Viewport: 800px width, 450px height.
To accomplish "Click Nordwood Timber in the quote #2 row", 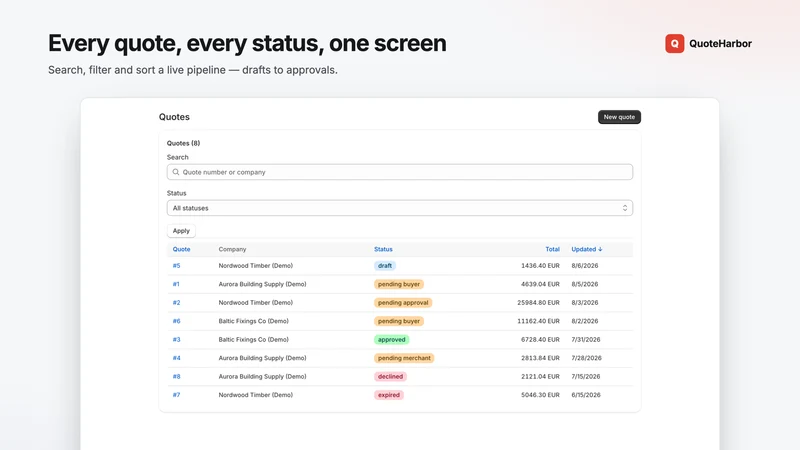I will [256, 303].
